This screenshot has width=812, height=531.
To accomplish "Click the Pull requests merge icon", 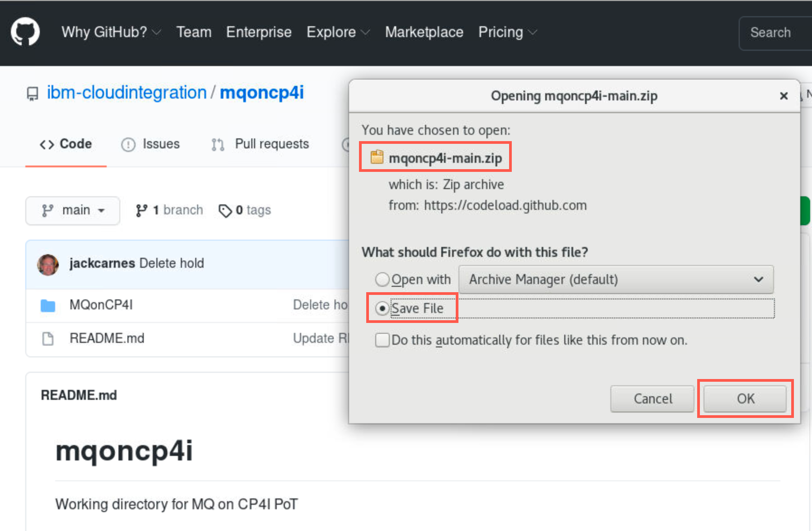I will click(x=218, y=144).
